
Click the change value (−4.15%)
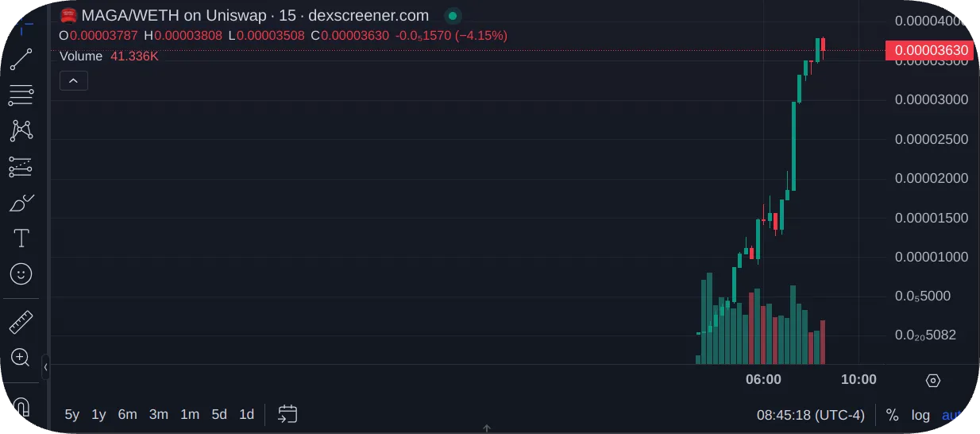[x=480, y=36]
